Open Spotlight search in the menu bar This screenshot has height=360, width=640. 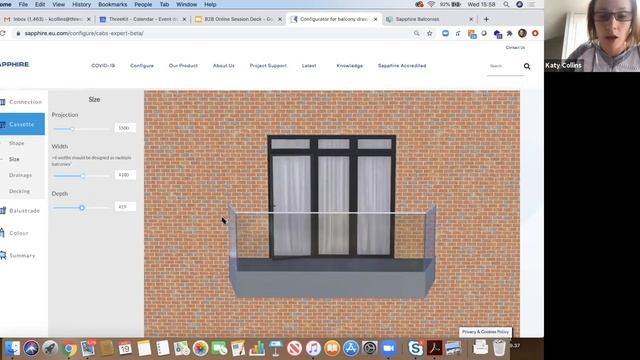click(x=506, y=4)
